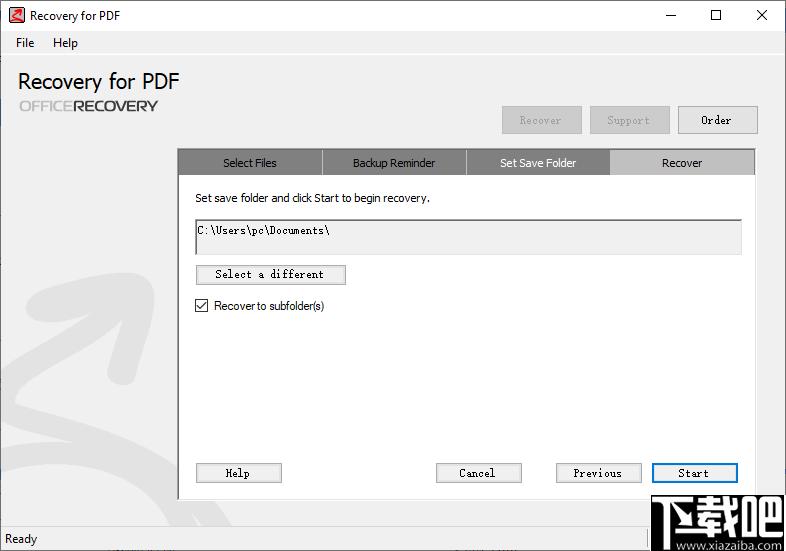Start the recovery process
This screenshot has height=551, width=786.
tap(694, 473)
